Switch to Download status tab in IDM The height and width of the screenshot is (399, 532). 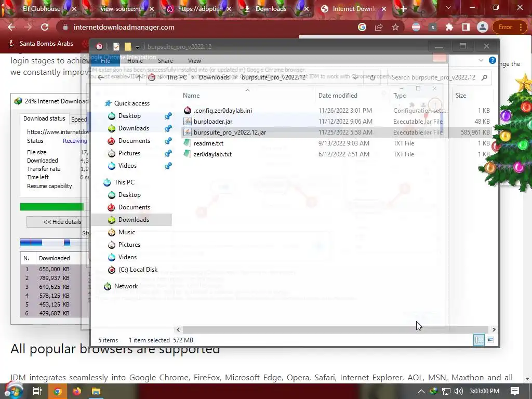[44, 118]
